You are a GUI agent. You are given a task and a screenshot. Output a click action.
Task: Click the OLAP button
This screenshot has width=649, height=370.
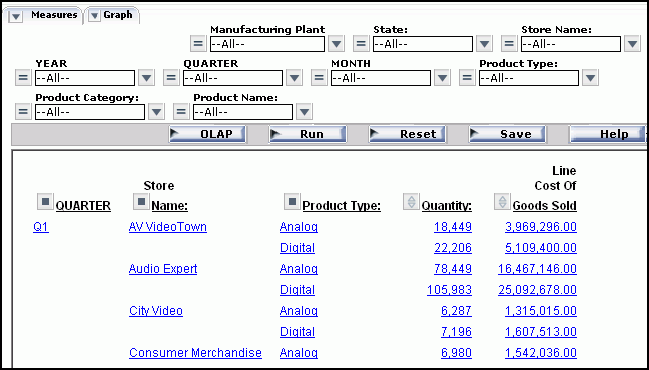pos(207,134)
